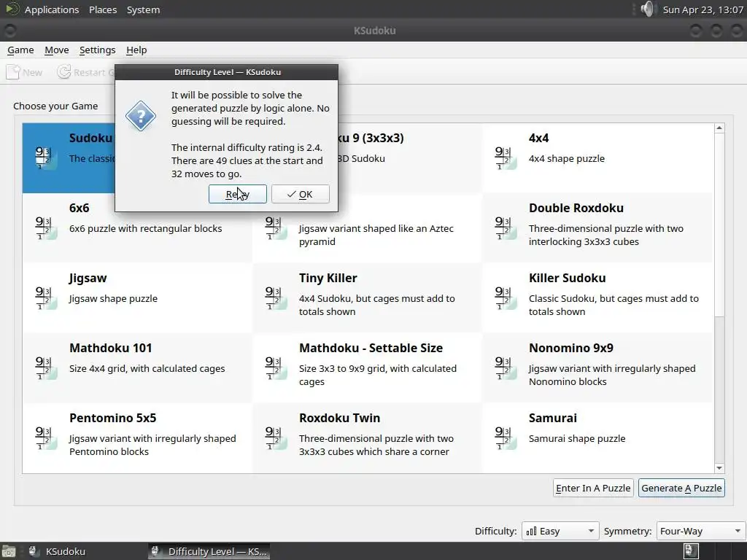747x560 pixels.
Task: Switch to Difficulty Level taskbar entry
Action: tap(209, 551)
